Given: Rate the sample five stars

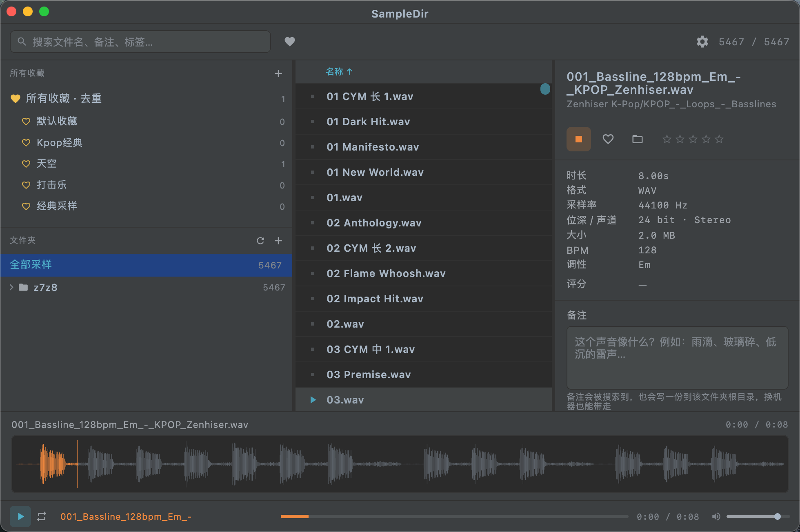Looking at the screenshot, I should (719, 139).
